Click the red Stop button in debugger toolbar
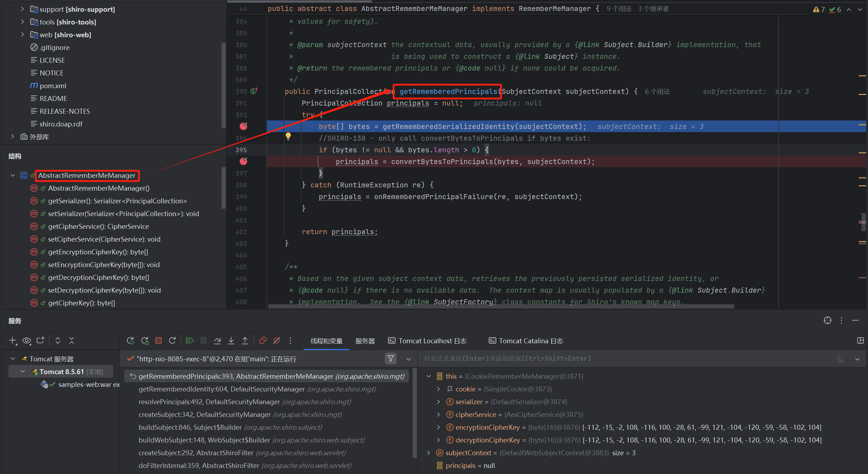The width and height of the screenshot is (868, 474). pyautogui.click(x=158, y=340)
